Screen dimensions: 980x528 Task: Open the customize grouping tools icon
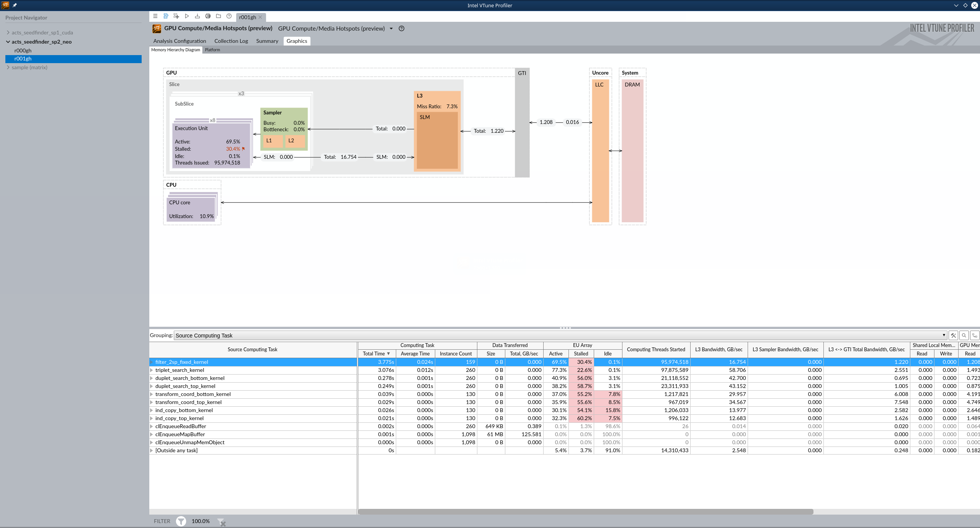tap(954, 336)
